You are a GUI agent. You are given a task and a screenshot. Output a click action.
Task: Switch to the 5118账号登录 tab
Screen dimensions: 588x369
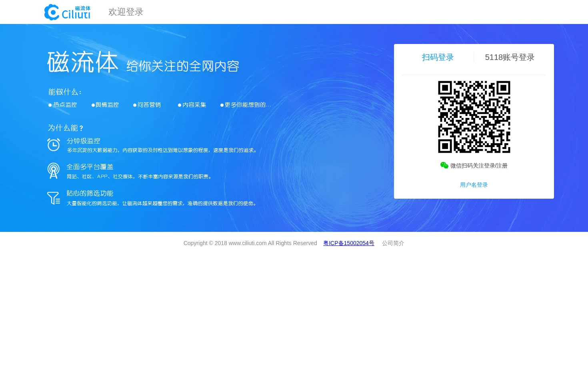[x=510, y=57]
